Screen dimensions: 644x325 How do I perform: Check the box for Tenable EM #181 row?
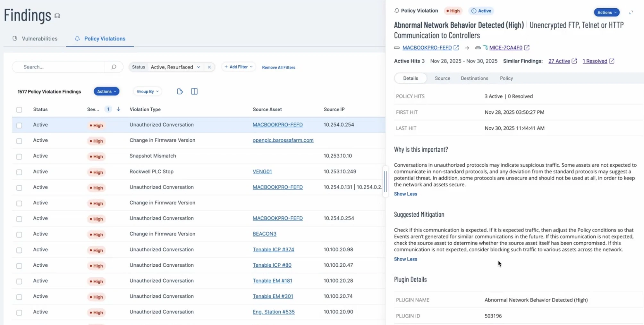point(19,281)
